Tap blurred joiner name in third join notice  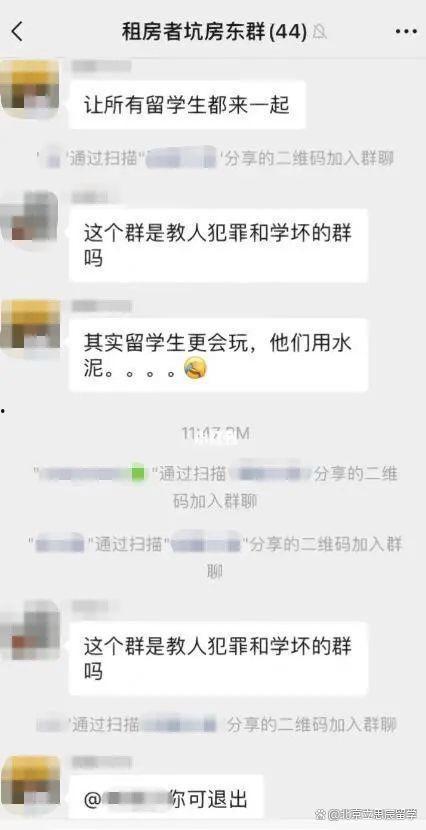(59, 544)
